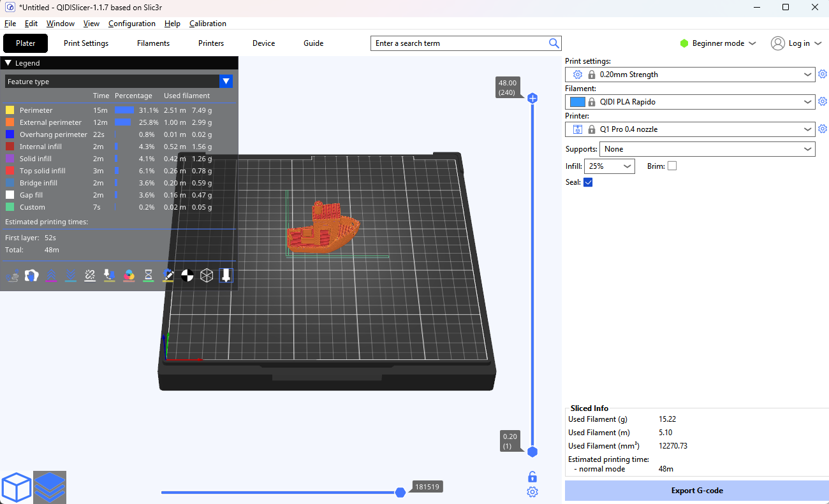Screen dimensions: 829x504
Task: Toggle travel moves visibility icon in legend
Action: coord(11,275)
